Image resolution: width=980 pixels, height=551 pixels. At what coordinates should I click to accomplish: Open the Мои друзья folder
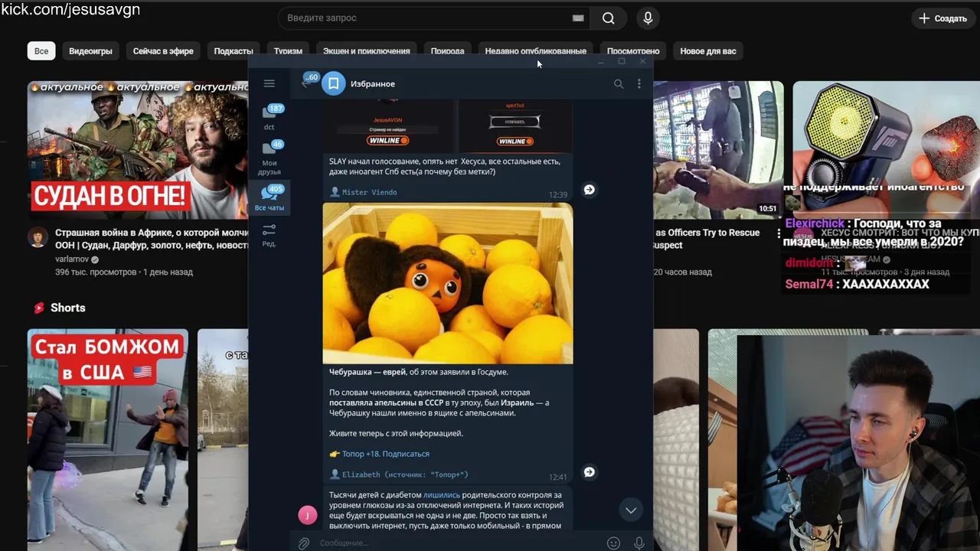click(269, 158)
